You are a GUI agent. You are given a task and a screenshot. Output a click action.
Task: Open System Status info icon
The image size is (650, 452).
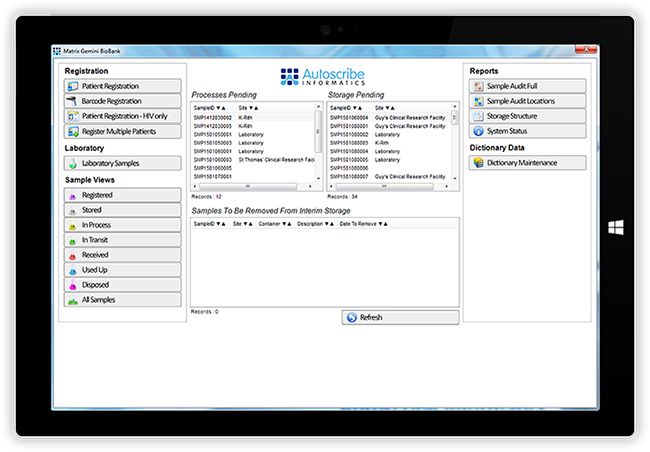478,131
